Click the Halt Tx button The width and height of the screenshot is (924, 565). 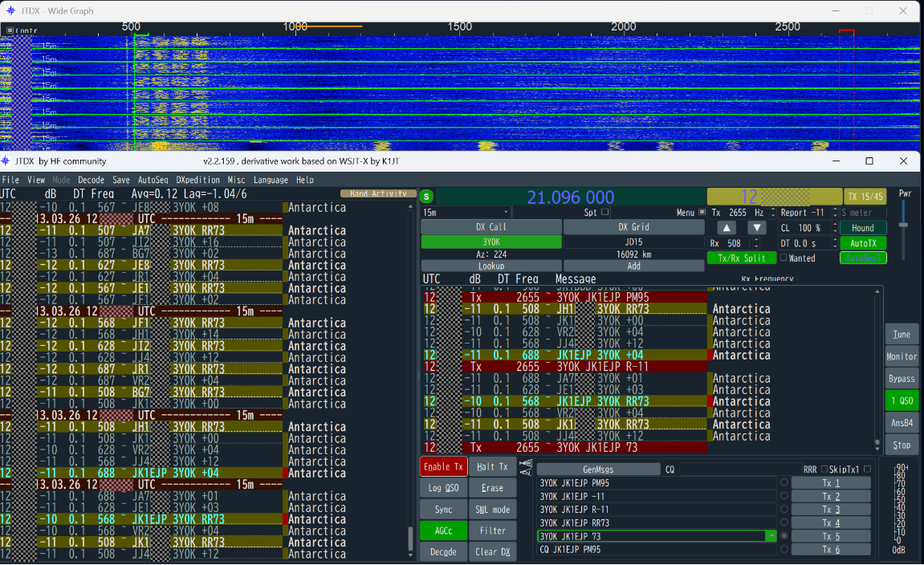492,466
